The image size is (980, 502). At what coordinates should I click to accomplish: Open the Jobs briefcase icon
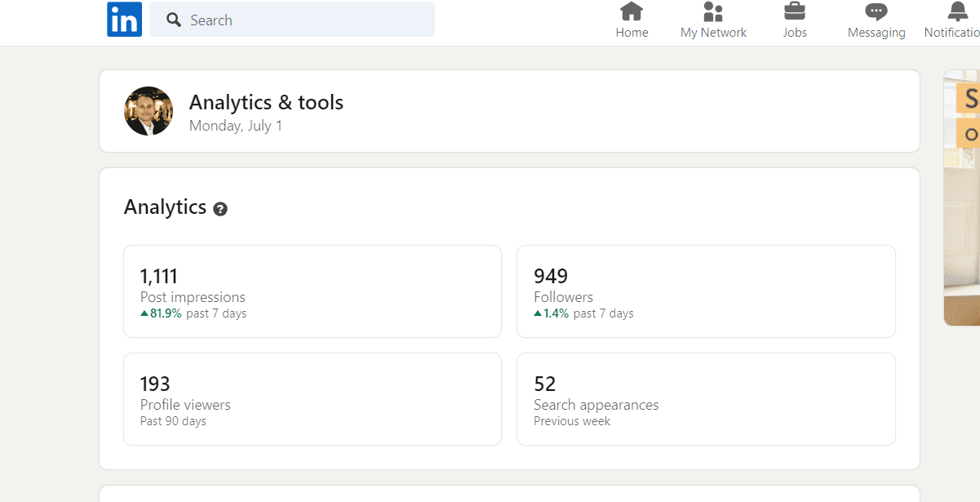(795, 11)
